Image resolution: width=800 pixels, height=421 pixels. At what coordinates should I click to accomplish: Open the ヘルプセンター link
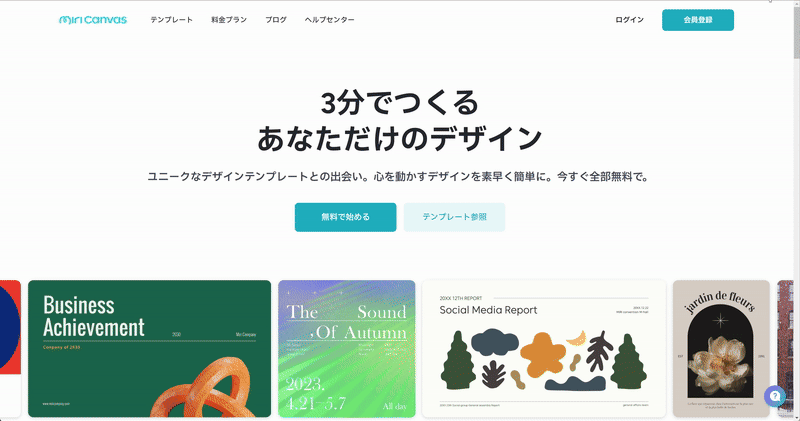click(x=330, y=20)
